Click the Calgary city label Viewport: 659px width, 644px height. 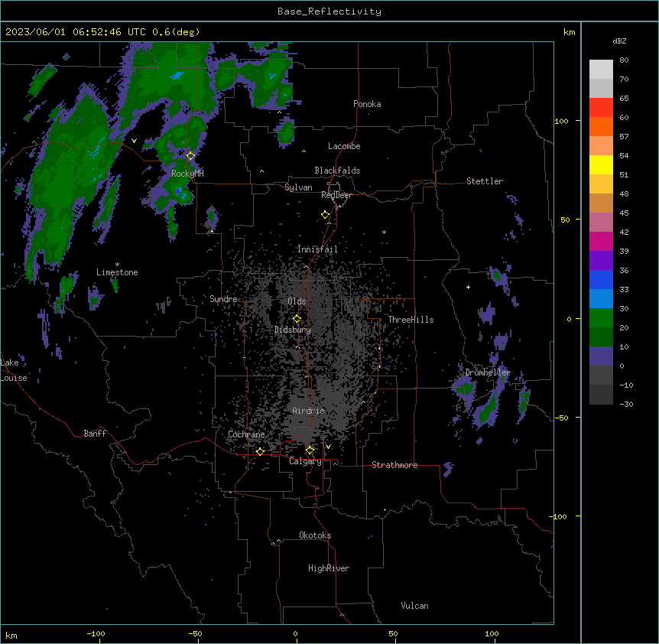pyautogui.click(x=306, y=461)
